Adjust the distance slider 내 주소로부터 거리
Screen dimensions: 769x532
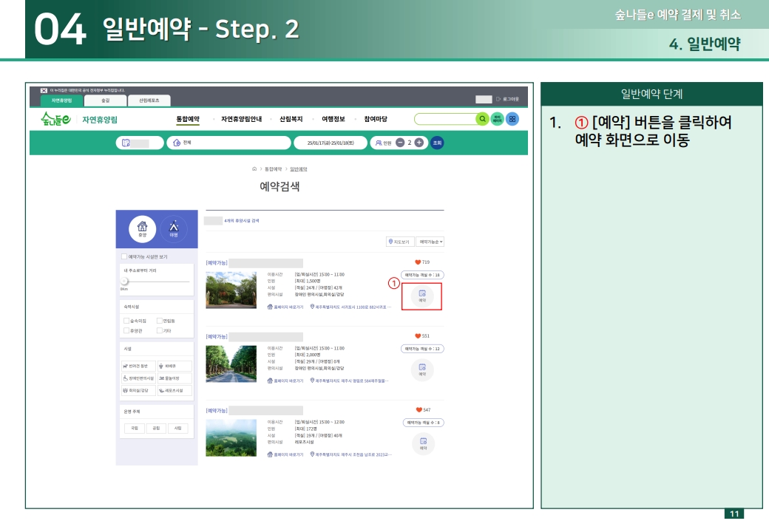click(124, 281)
